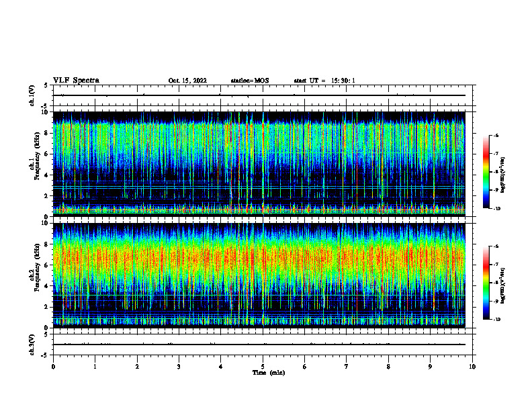Click time axis tick label "0"
Screen dimensions: 532x411
pos(53,367)
